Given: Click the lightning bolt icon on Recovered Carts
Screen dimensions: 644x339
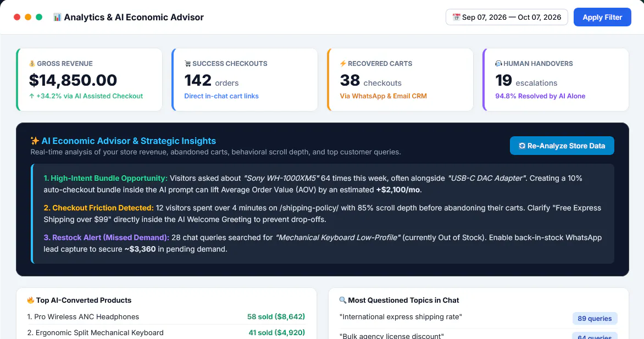Looking at the screenshot, I should (x=343, y=64).
